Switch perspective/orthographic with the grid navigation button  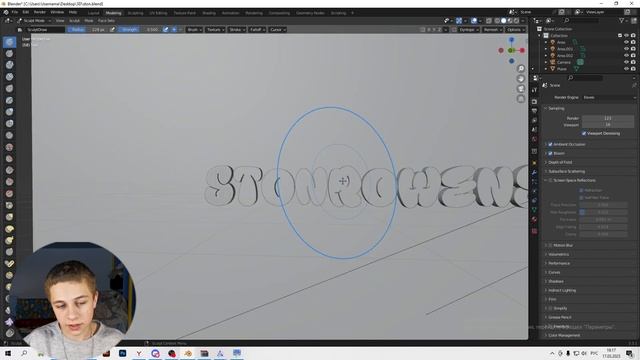point(521,99)
